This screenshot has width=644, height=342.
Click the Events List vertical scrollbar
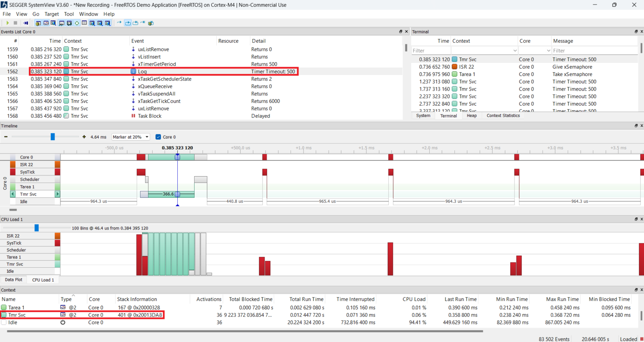[x=406, y=47]
